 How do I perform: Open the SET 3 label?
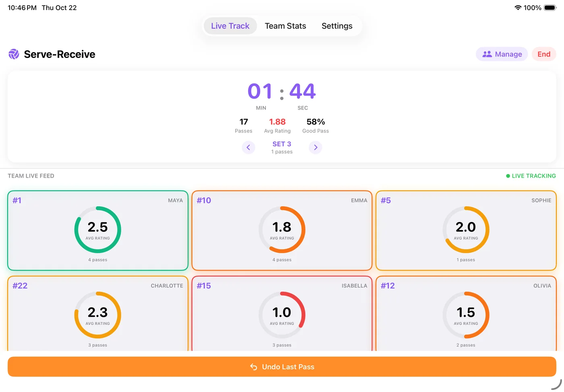(282, 144)
